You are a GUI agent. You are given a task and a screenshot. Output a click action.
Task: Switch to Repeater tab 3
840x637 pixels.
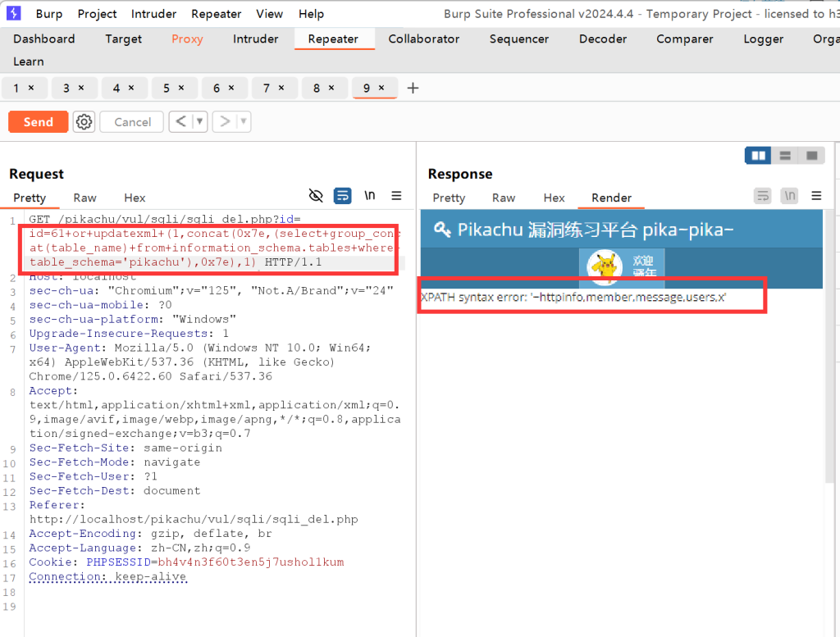click(66, 88)
